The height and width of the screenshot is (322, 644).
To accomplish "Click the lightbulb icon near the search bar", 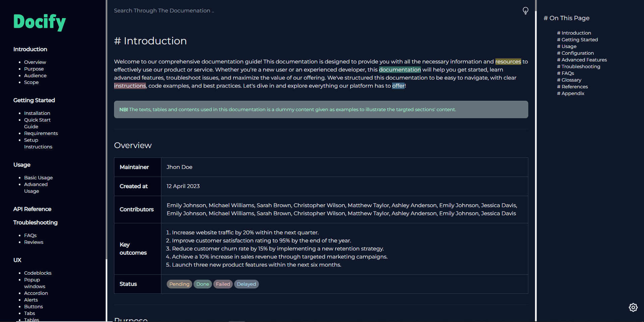I will [x=525, y=11].
